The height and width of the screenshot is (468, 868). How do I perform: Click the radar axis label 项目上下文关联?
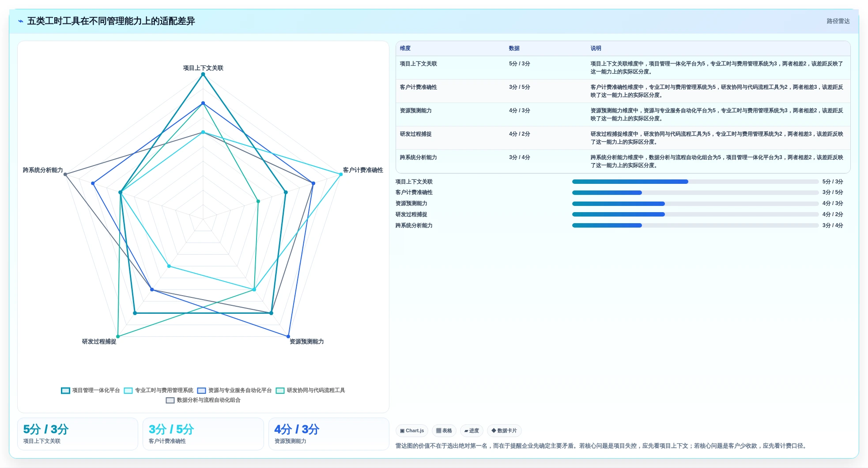pos(203,68)
